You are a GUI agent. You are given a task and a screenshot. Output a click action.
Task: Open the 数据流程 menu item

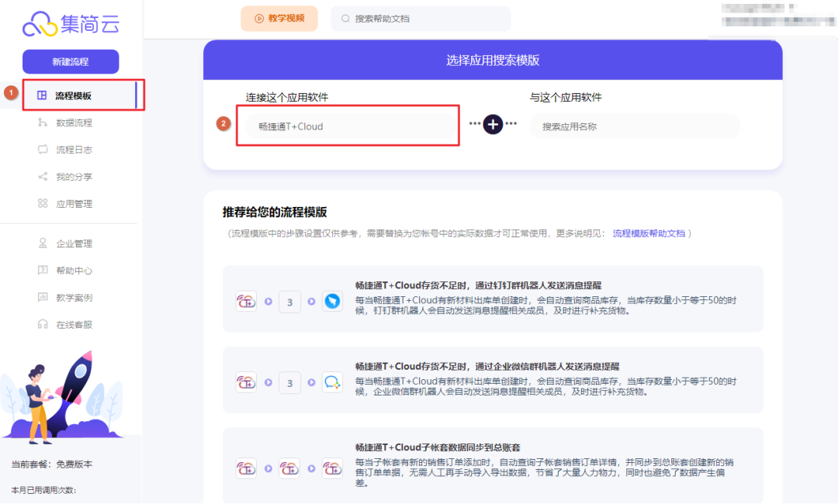pyautogui.click(x=74, y=123)
